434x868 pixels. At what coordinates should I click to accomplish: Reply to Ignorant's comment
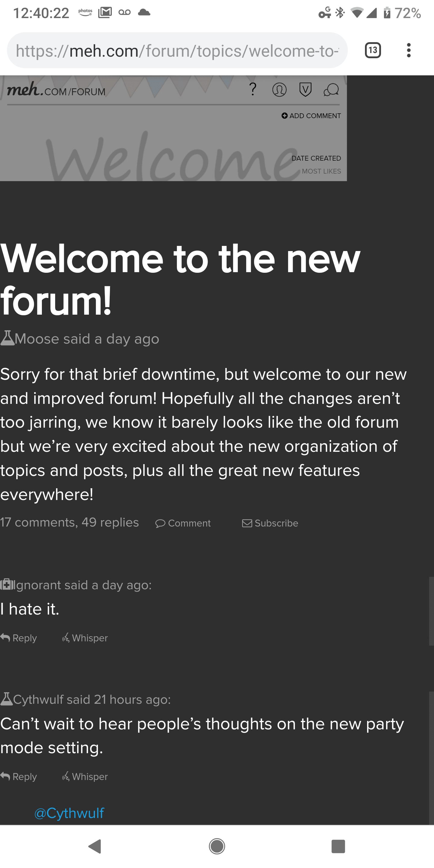[x=19, y=638]
